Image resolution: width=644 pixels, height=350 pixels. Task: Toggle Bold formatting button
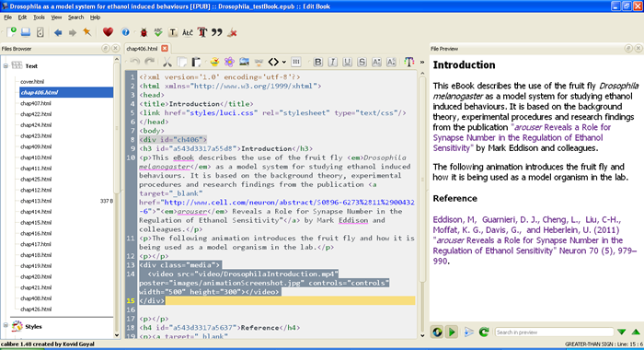(317, 62)
